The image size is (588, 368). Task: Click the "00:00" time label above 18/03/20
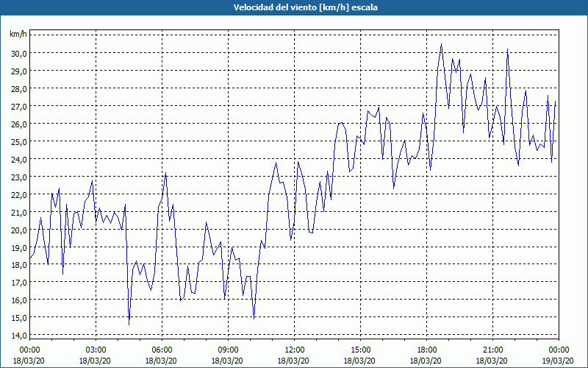pyautogui.click(x=29, y=350)
